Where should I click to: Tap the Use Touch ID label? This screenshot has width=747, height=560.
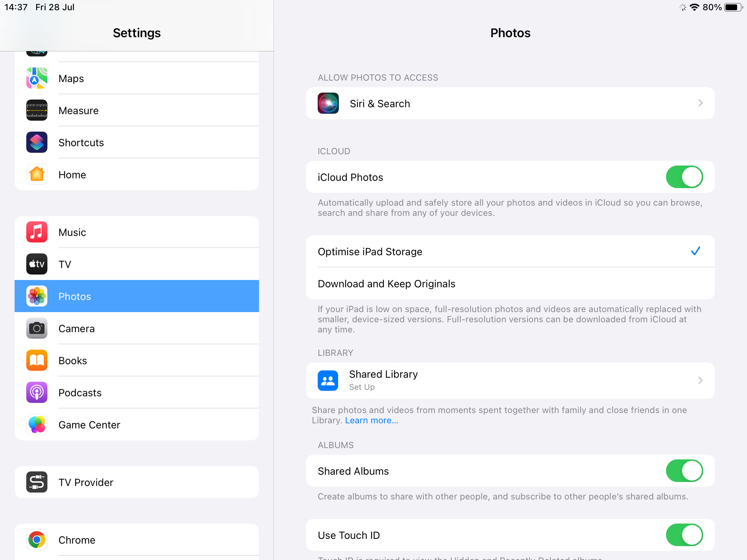[x=349, y=535]
